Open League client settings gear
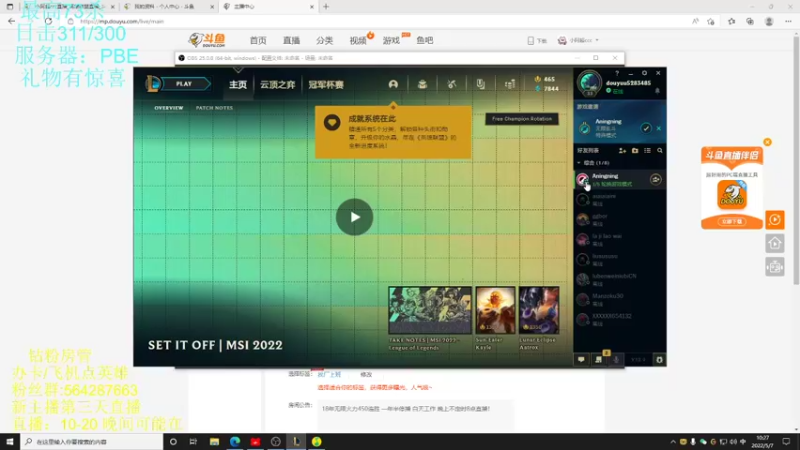The height and width of the screenshot is (450, 800). [644, 73]
